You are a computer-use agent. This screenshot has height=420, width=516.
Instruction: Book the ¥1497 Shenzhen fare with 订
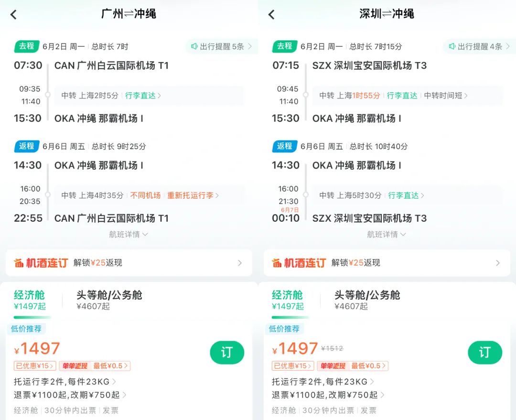tap(485, 353)
